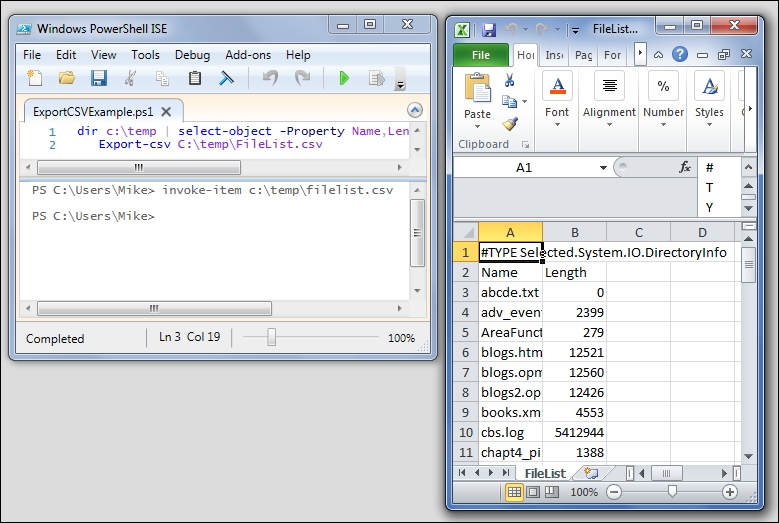Open the Customize Quick Access Toolbar dropdown
This screenshot has width=779, height=523.
click(x=575, y=31)
